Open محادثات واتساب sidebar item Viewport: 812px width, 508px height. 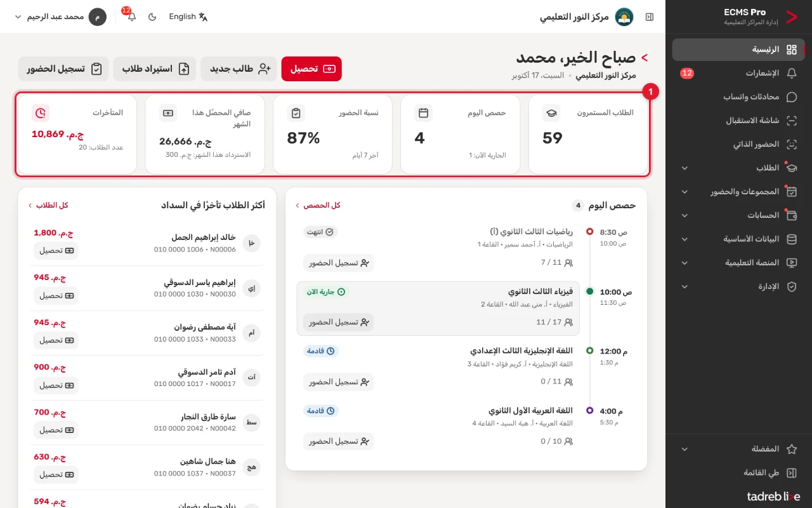(x=738, y=97)
